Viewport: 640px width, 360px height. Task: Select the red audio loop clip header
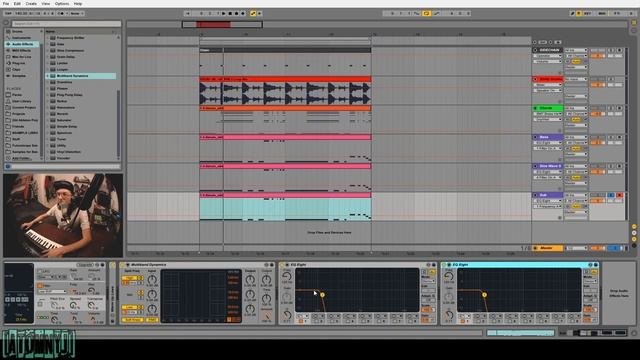(285, 79)
